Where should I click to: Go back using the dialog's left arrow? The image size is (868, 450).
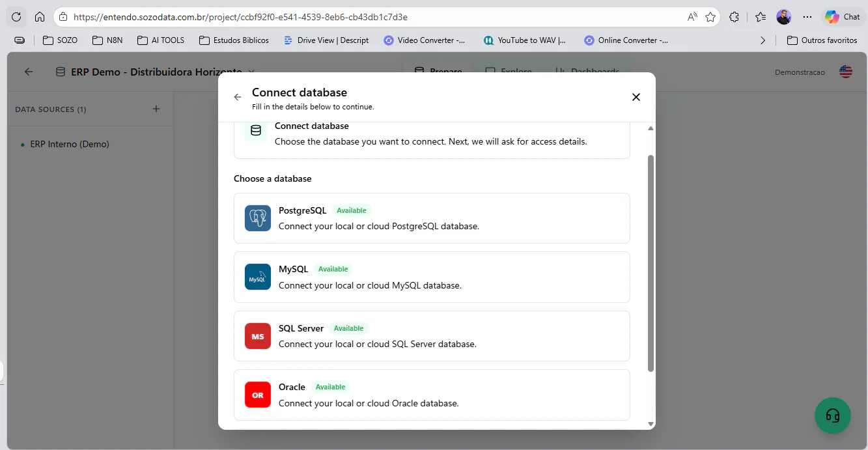coord(238,97)
